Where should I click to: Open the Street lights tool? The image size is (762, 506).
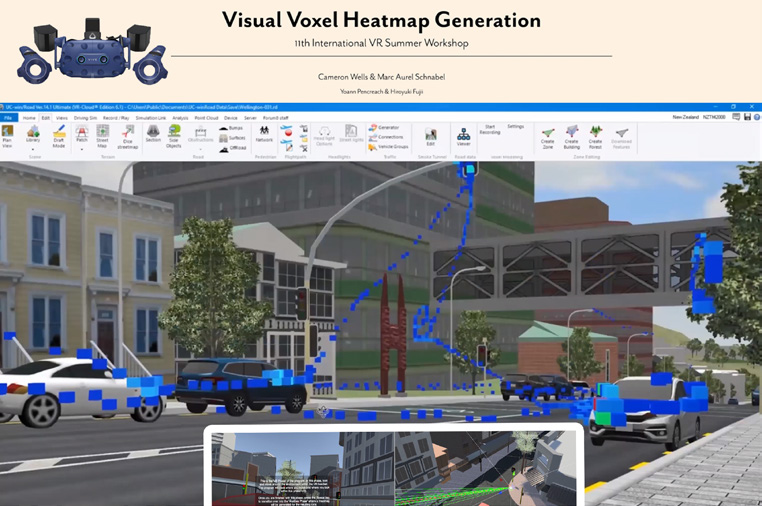pos(351,134)
